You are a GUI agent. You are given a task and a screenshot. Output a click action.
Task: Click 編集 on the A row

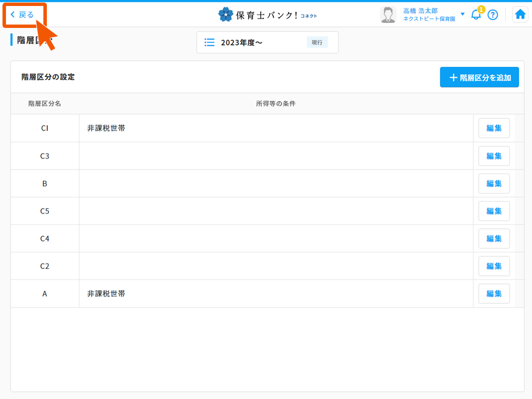494,293
